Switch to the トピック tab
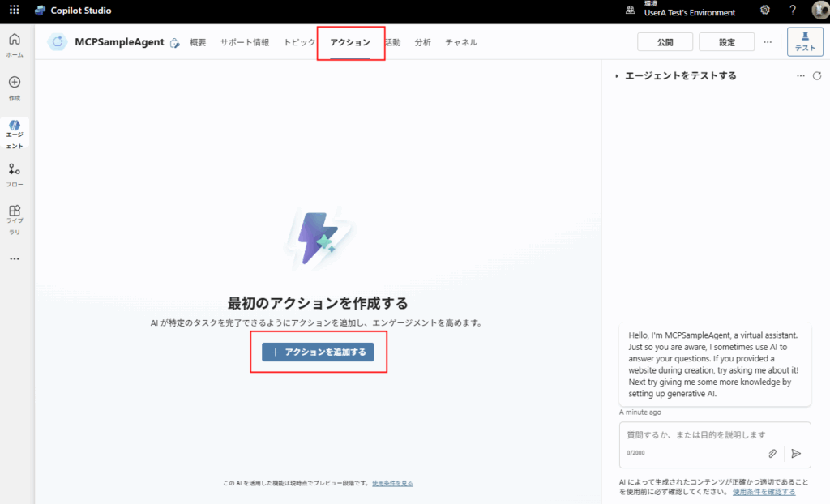The image size is (830, 504). pyautogui.click(x=299, y=42)
